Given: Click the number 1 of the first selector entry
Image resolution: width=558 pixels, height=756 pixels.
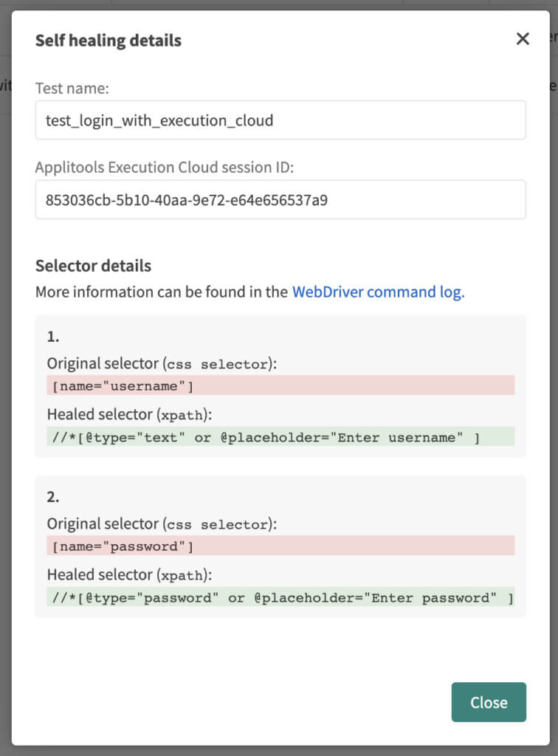Looking at the screenshot, I should pyautogui.click(x=53, y=337).
